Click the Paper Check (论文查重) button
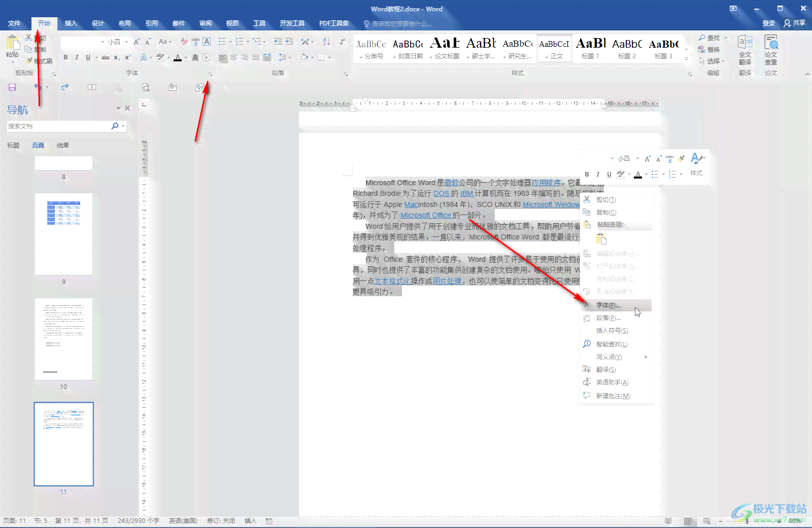Image resolution: width=812 pixels, height=528 pixels. [771, 49]
